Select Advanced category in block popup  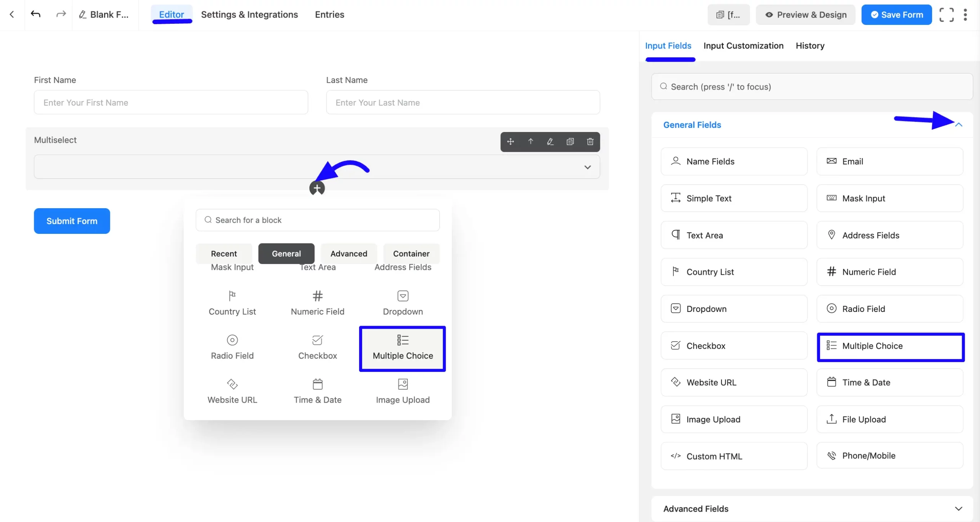click(348, 253)
